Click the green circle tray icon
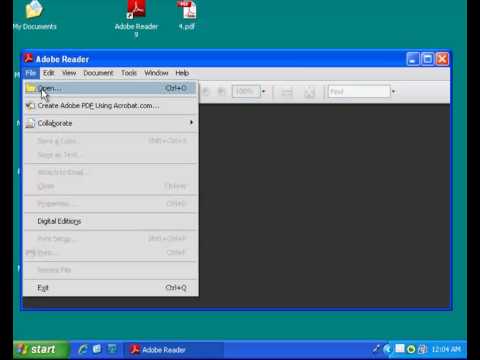Screen dimensions: 480x360 point(411,349)
